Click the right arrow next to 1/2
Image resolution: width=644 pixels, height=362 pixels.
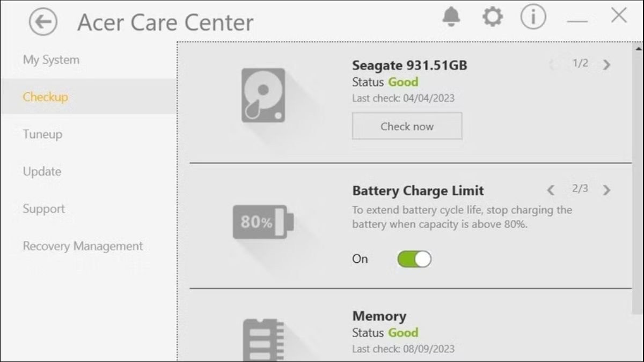(x=606, y=65)
